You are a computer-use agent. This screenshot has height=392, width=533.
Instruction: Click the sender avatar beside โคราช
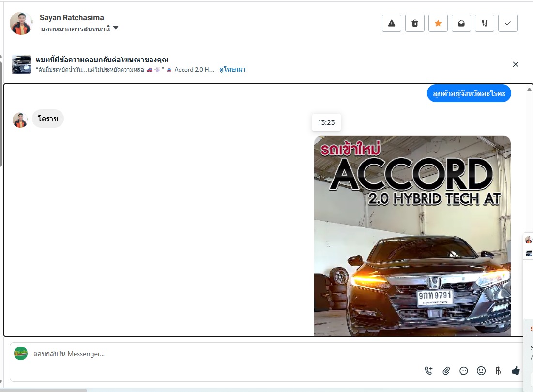point(20,120)
